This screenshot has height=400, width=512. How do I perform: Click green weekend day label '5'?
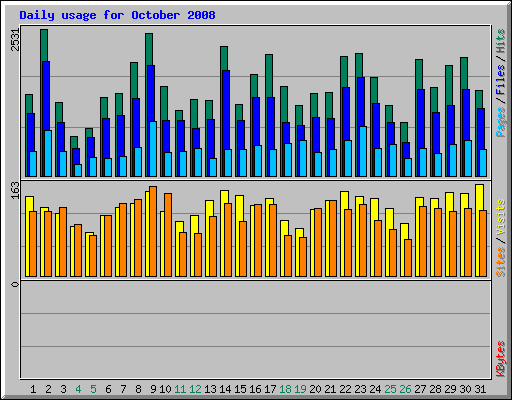point(93,389)
